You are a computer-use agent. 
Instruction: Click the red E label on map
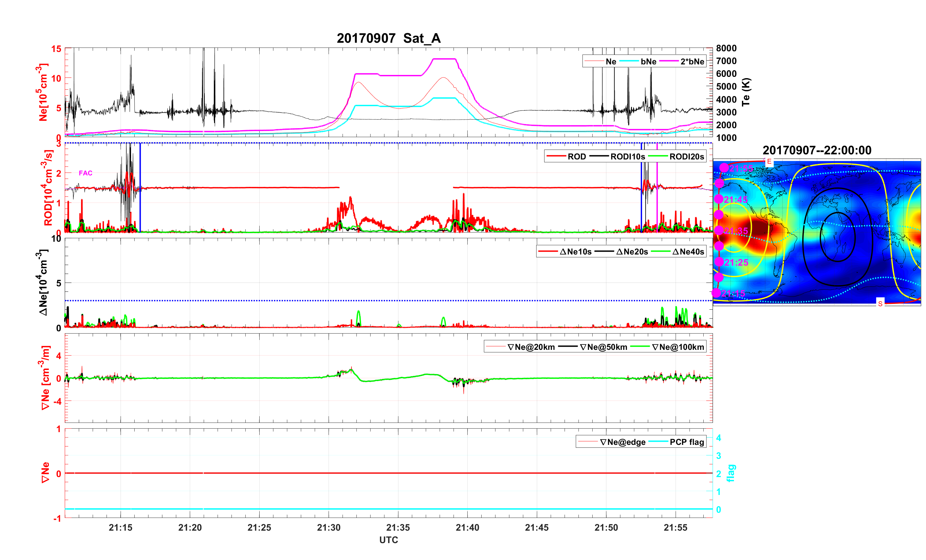click(769, 162)
